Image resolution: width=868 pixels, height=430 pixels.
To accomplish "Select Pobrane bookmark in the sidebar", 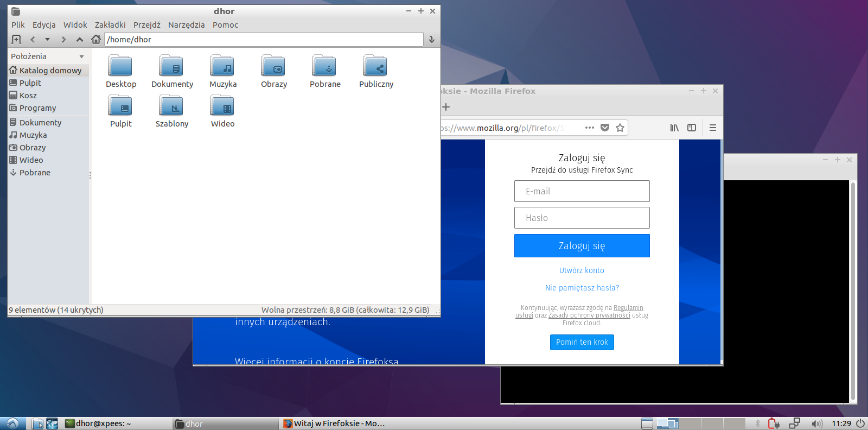I will [x=48, y=173].
